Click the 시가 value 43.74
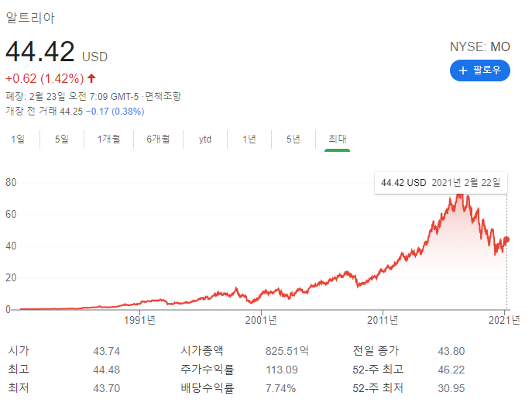532x406 pixels. 107,351
